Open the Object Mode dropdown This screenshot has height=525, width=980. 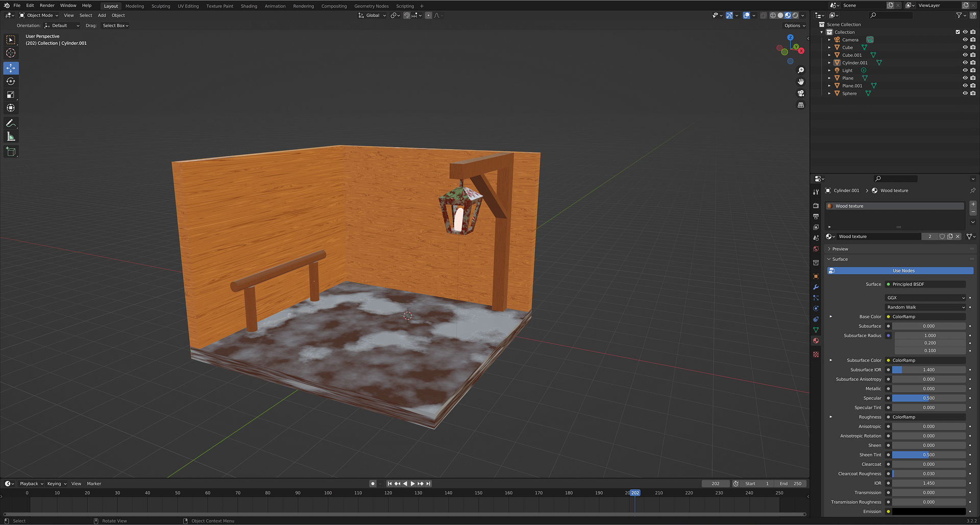coord(39,15)
